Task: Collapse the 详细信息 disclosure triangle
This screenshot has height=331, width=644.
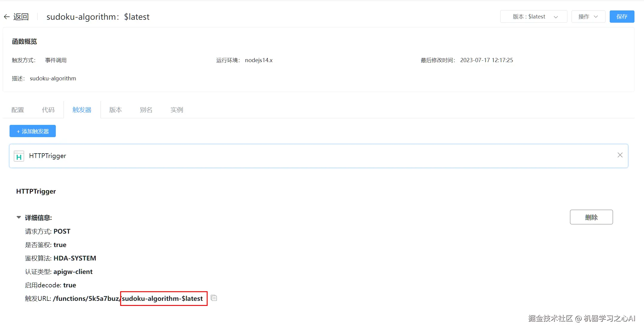Action: [19, 217]
